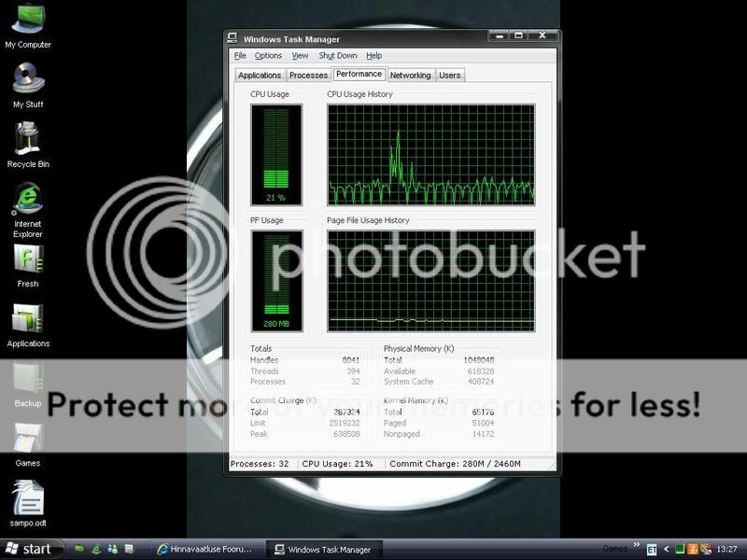Image resolution: width=747 pixels, height=560 pixels.
Task: Click the Task Manager title bar icon
Action: [x=233, y=38]
